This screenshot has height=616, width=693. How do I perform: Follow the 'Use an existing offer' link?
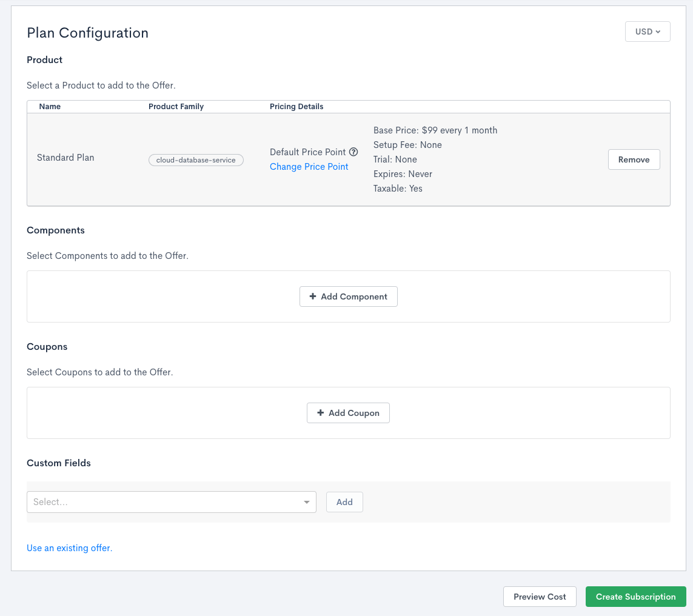[69, 548]
